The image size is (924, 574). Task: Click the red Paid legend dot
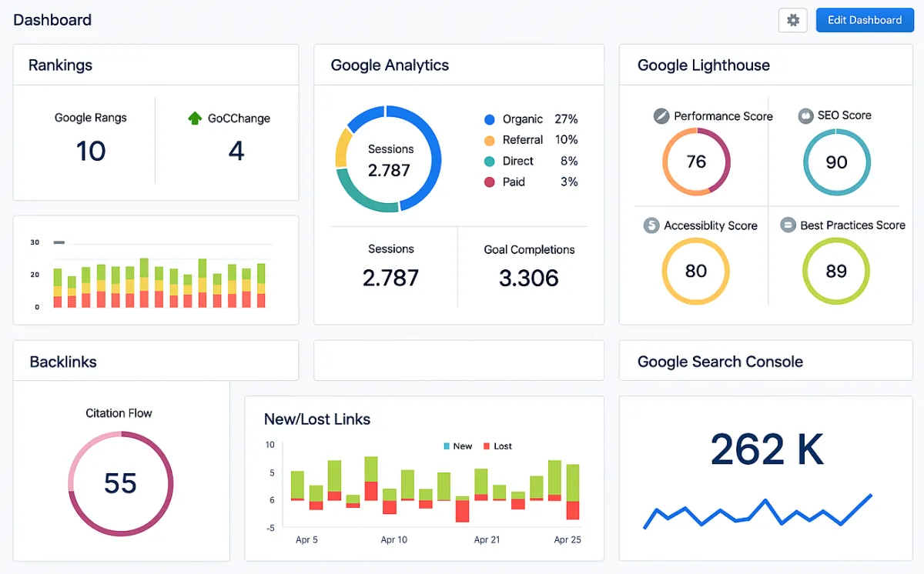[x=489, y=182]
